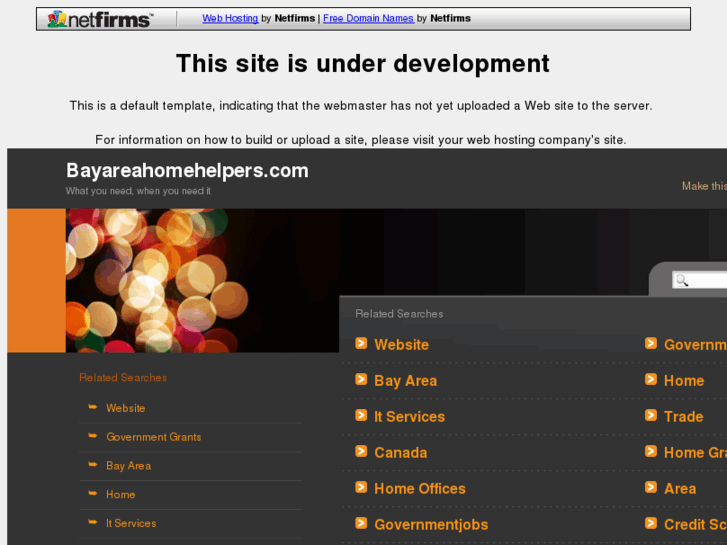Image resolution: width=727 pixels, height=545 pixels.
Task: Open the Web Hosting link
Action: pos(230,18)
